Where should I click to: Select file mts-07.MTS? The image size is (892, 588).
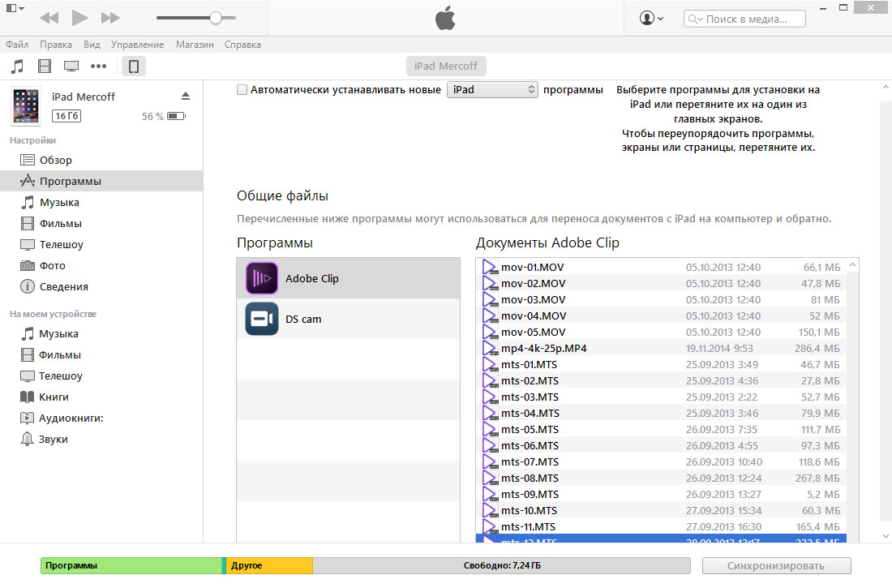coord(661,461)
